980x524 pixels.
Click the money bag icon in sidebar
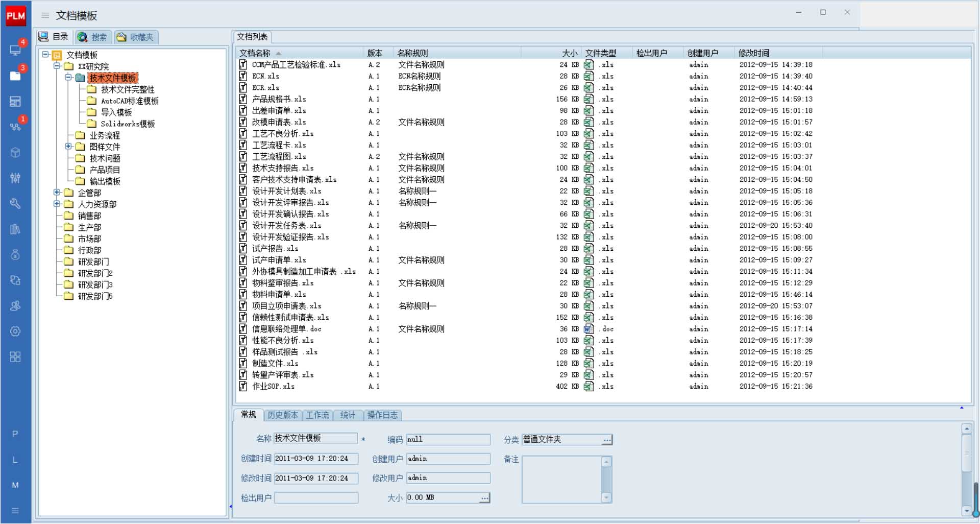[15, 254]
